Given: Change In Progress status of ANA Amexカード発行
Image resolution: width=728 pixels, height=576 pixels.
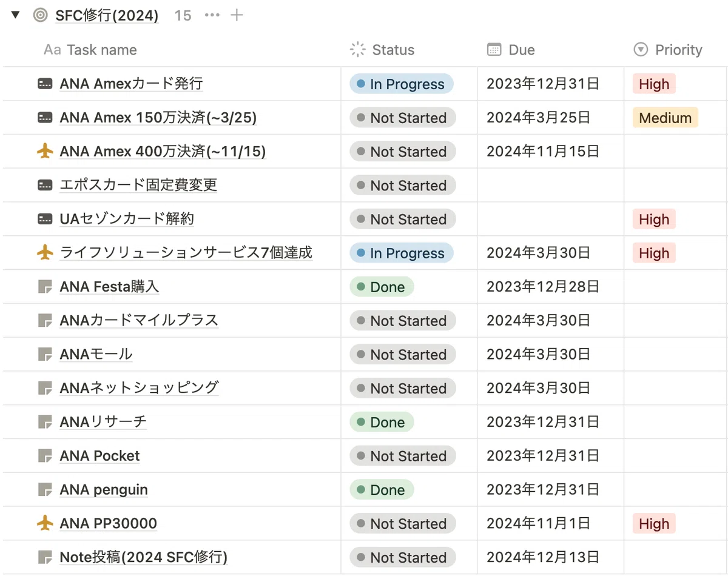Looking at the screenshot, I should pos(402,84).
